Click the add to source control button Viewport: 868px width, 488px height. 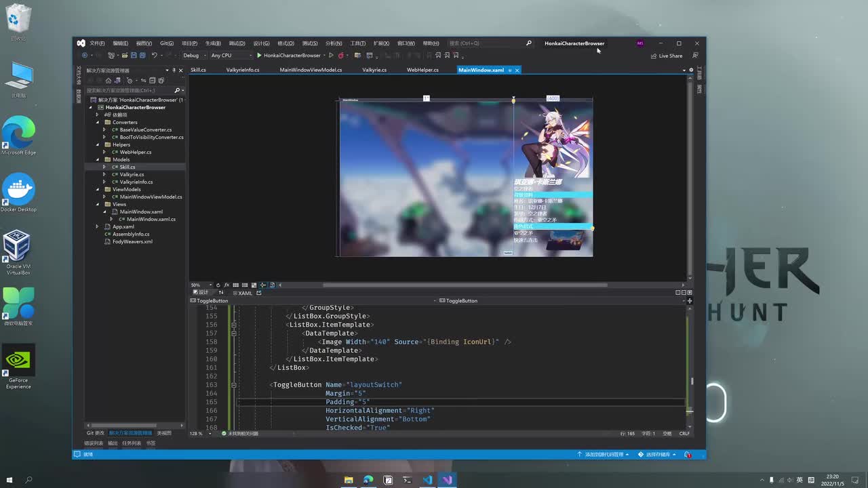pos(602,454)
